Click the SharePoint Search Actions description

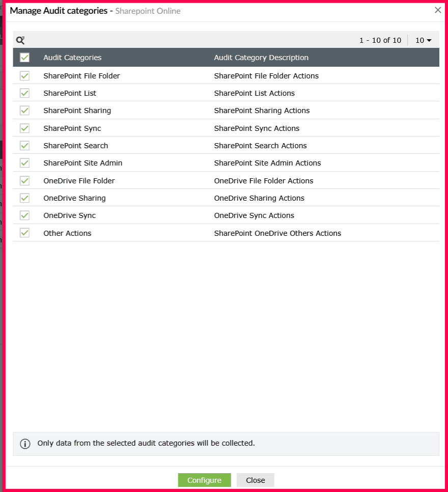260,146
